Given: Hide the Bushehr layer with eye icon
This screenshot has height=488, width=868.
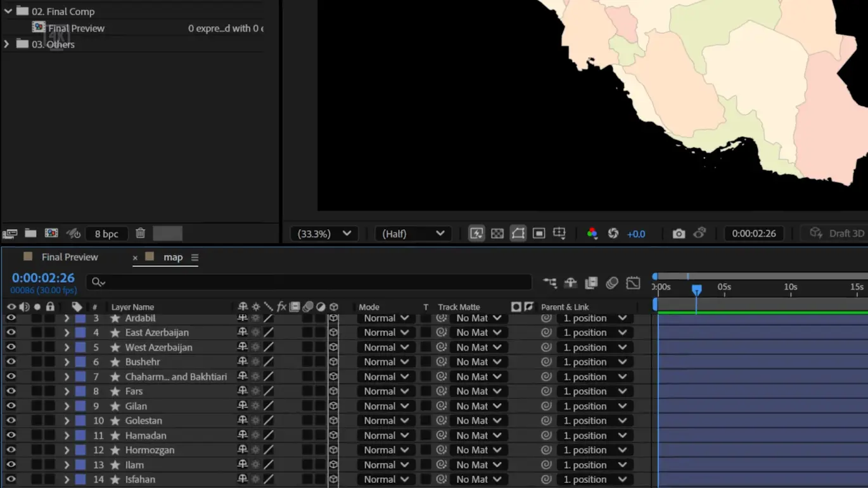Looking at the screenshot, I should [11, 362].
